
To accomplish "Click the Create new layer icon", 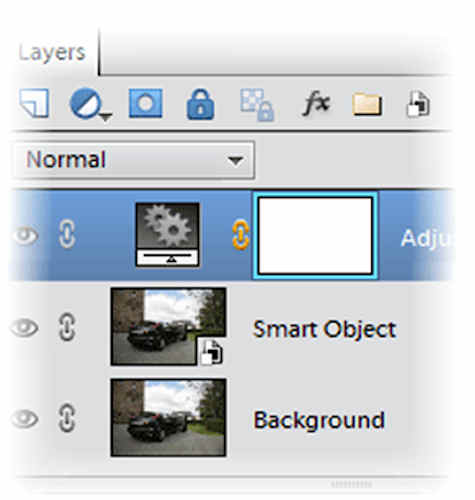I will click(x=35, y=103).
